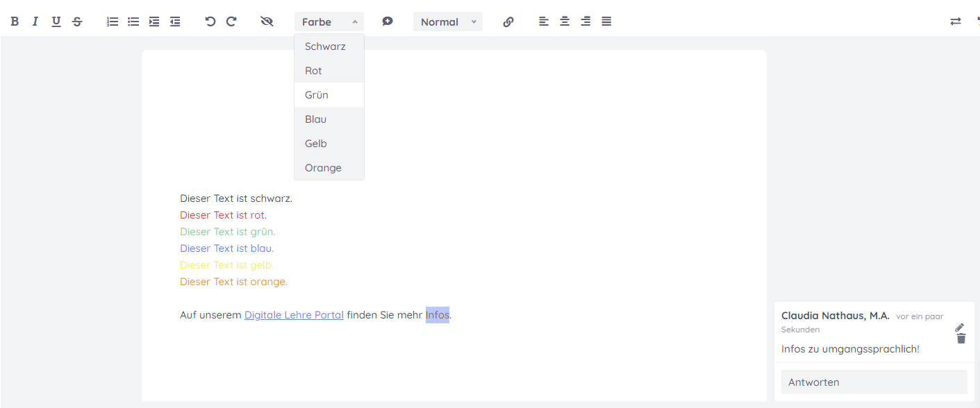Increase the indent

154,22
